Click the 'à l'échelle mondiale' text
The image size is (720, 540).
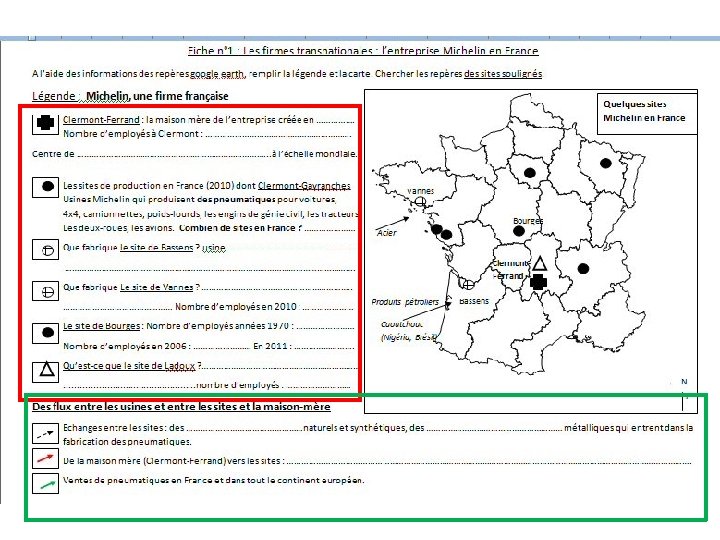pyautogui.click(x=315, y=154)
